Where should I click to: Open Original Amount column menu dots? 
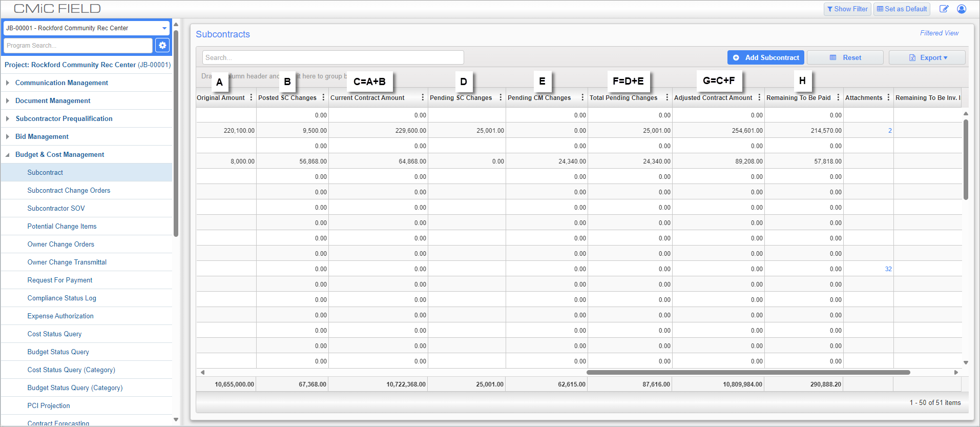(x=251, y=97)
